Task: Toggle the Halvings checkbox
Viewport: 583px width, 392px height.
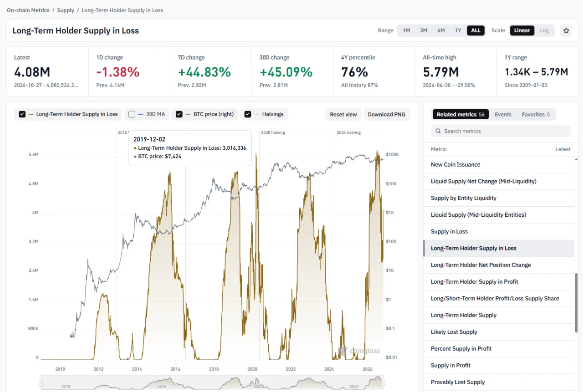Action: tap(248, 114)
